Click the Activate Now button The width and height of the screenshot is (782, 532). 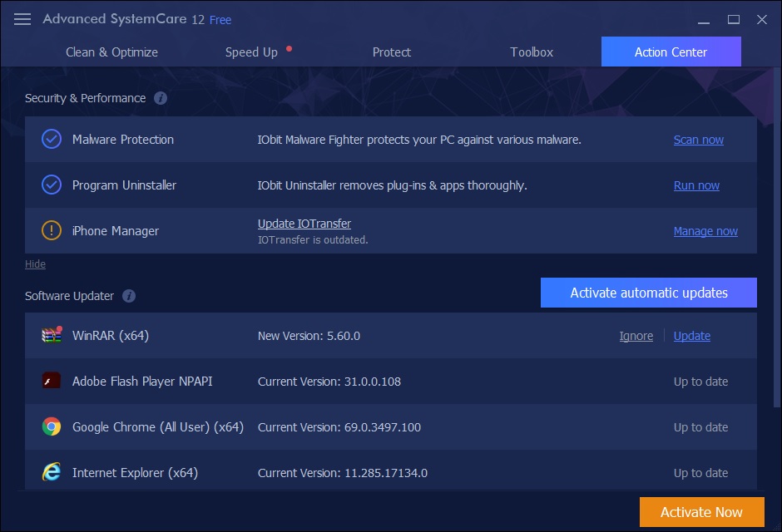click(x=701, y=512)
